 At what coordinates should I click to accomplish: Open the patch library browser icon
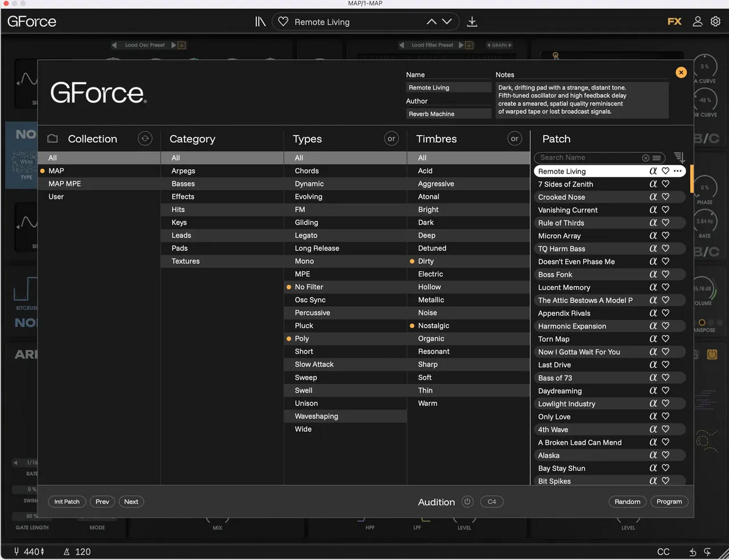261,22
